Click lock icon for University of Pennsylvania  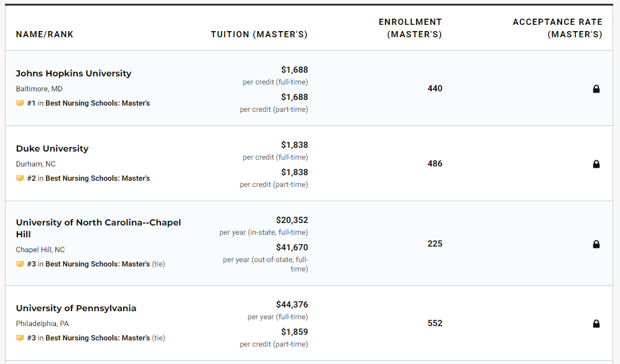596,324
